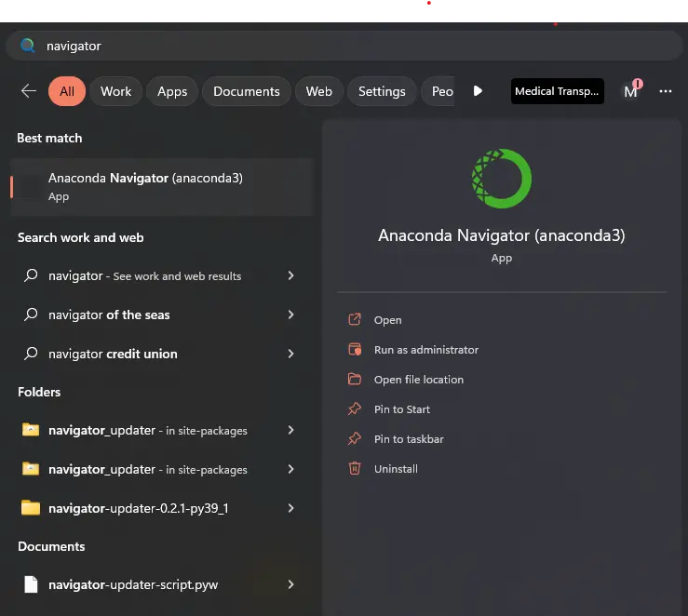This screenshot has width=688, height=616.
Task: Open the M user account avatar
Action: click(x=631, y=91)
